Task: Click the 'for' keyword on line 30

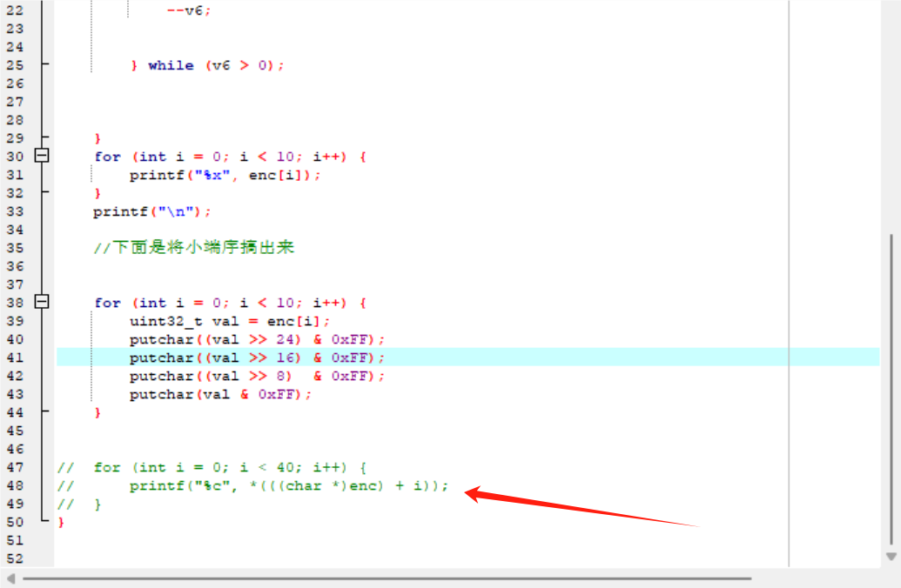Action: [107, 157]
